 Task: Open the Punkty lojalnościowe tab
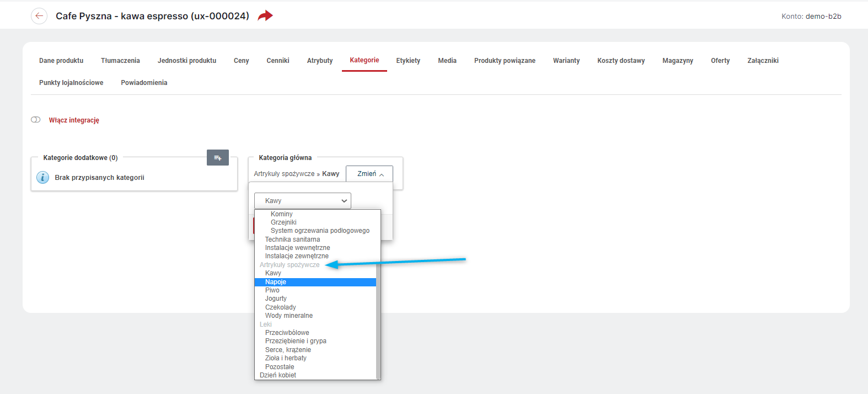(x=71, y=83)
